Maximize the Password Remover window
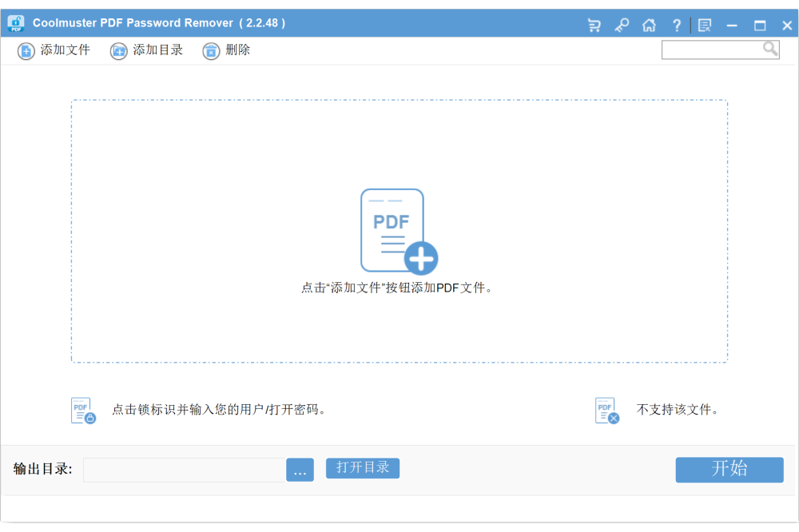Image resolution: width=799 pixels, height=532 pixels. coord(760,26)
